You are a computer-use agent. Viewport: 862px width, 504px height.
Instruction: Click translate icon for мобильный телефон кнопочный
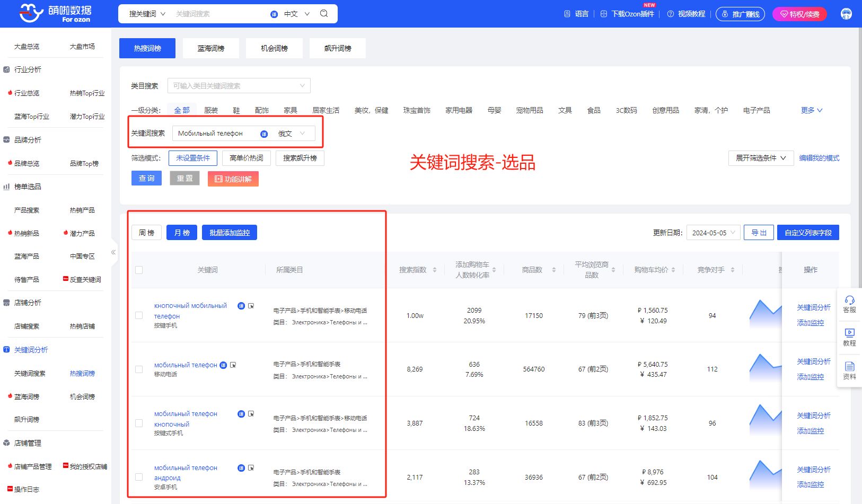241,414
